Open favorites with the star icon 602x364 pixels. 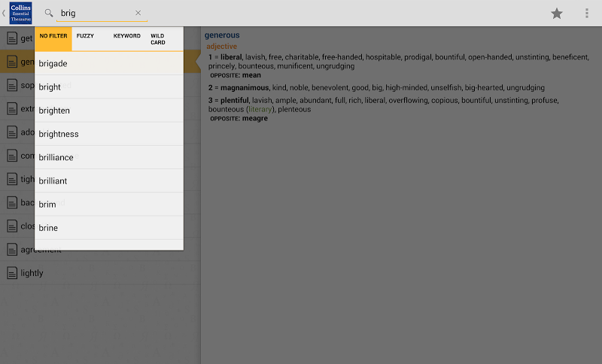tap(557, 14)
